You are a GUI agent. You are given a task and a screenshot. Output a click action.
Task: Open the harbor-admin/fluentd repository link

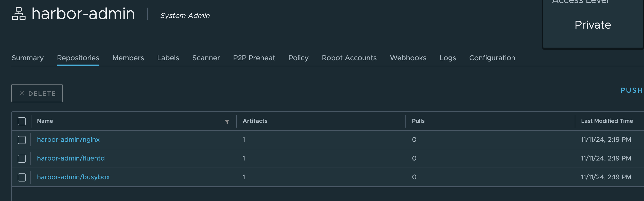click(71, 158)
